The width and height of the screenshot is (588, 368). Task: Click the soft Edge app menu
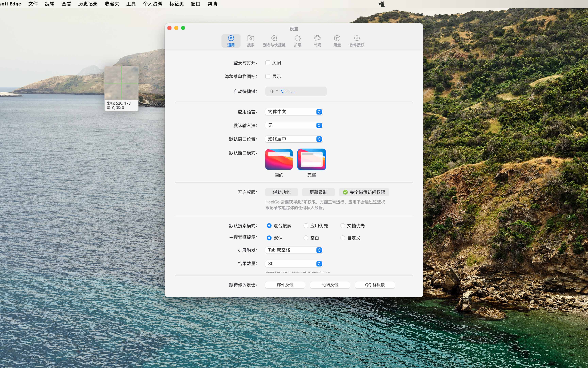pyautogui.click(x=10, y=4)
